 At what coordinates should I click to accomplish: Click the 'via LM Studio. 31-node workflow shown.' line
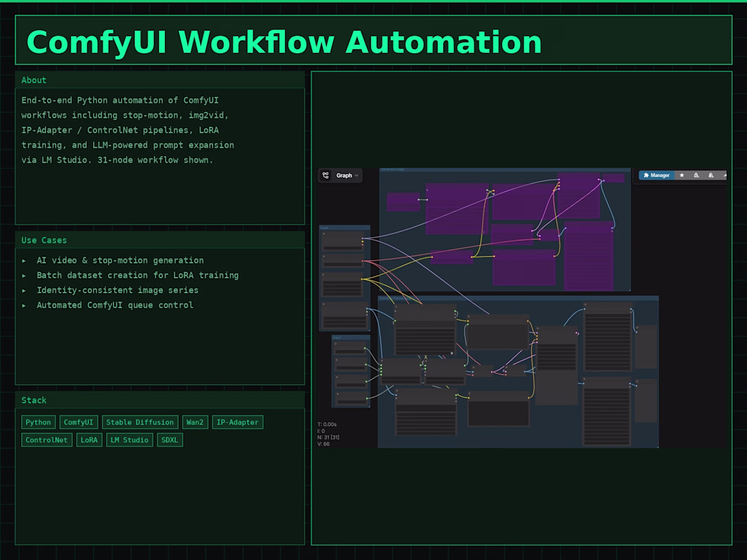pos(117,160)
